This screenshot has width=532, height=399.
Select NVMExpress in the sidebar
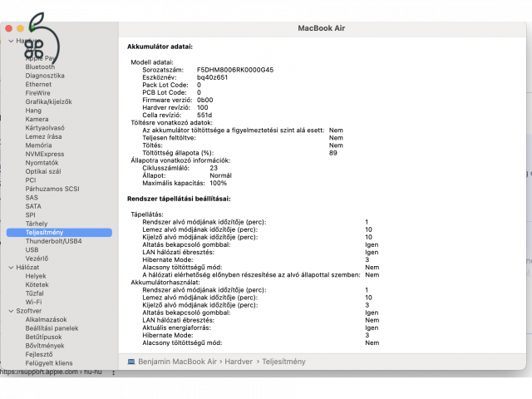tap(44, 154)
